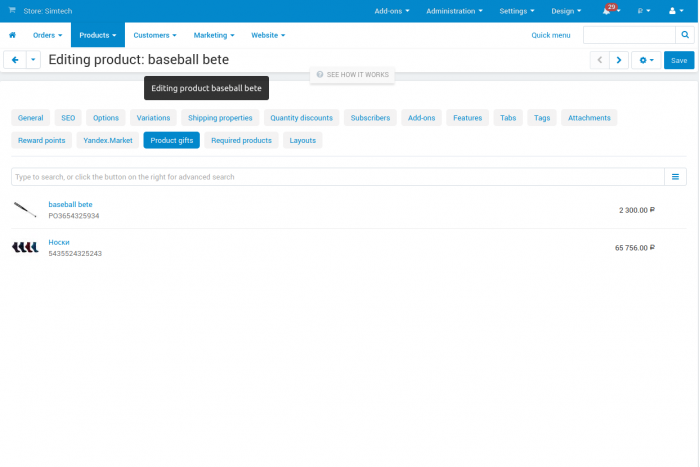Open the Attachments tab
700x467 pixels.
point(589,118)
